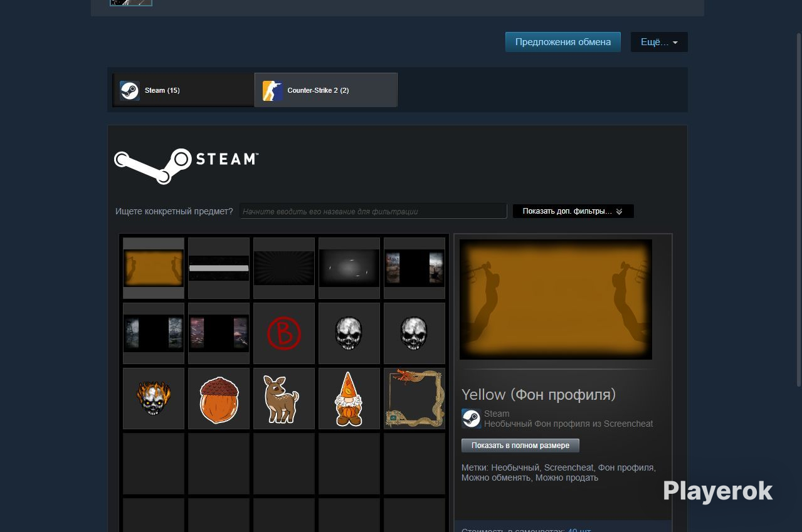The height and width of the screenshot is (532, 802).
Task: Focus the item name filter field
Action: pyautogui.click(x=373, y=211)
